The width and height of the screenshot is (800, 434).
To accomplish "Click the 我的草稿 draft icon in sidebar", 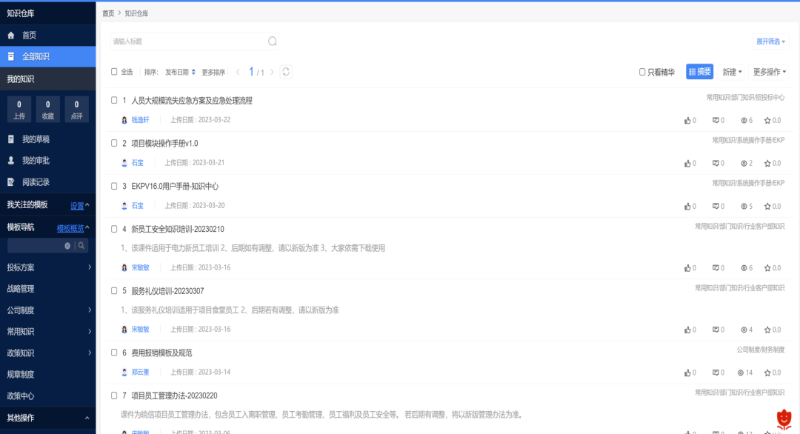I will coord(11,139).
